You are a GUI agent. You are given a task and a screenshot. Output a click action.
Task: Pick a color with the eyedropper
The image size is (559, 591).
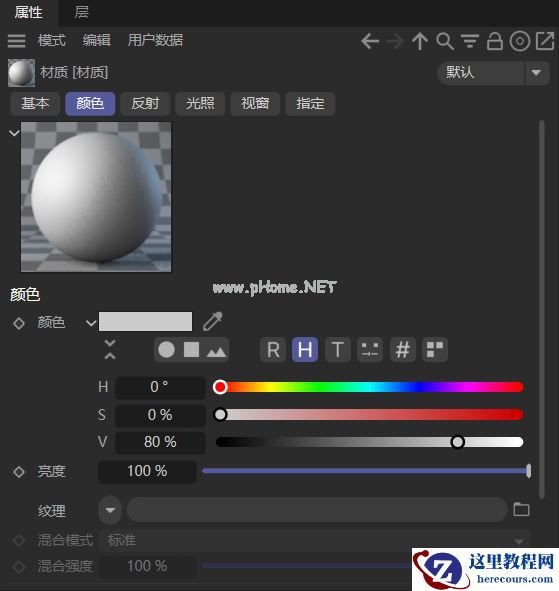tap(213, 322)
